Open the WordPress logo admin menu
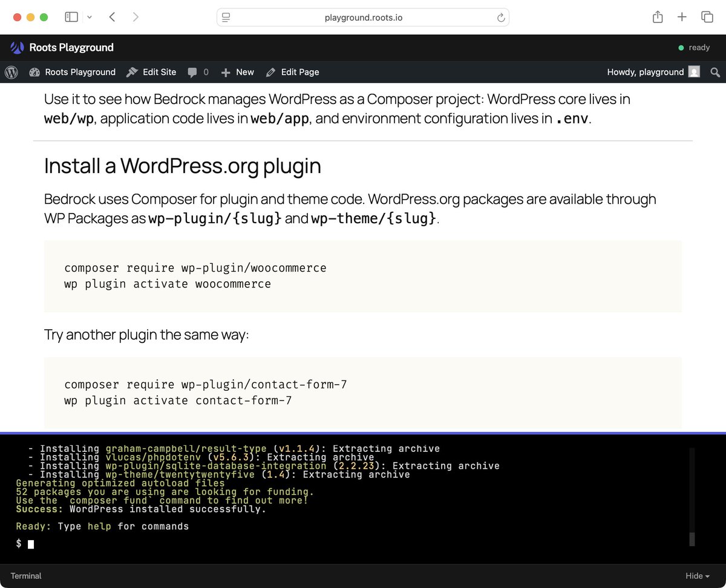 pos(11,72)
